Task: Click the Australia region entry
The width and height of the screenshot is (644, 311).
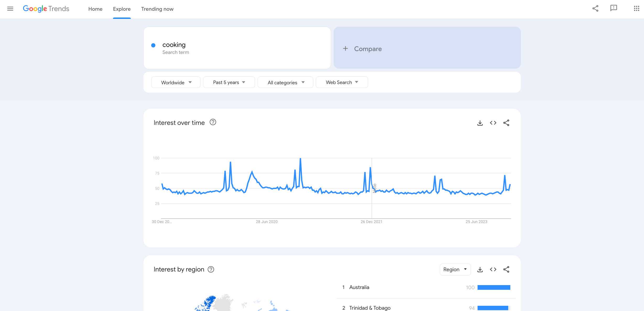Action: (359, 287)
